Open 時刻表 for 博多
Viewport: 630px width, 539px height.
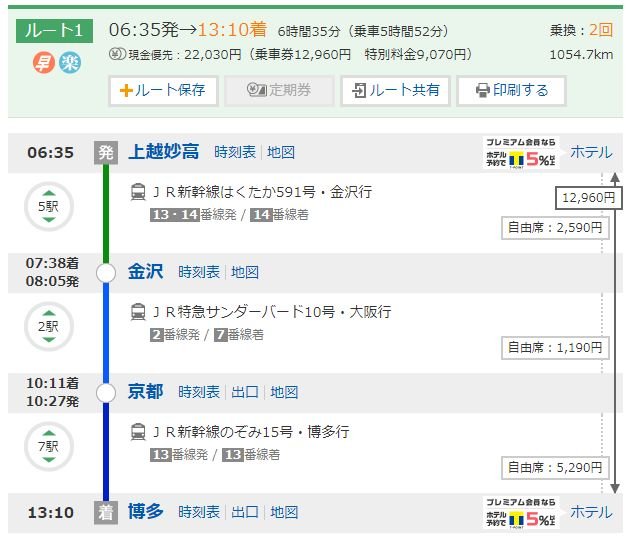pyautogui.click(x=199, y=512)
